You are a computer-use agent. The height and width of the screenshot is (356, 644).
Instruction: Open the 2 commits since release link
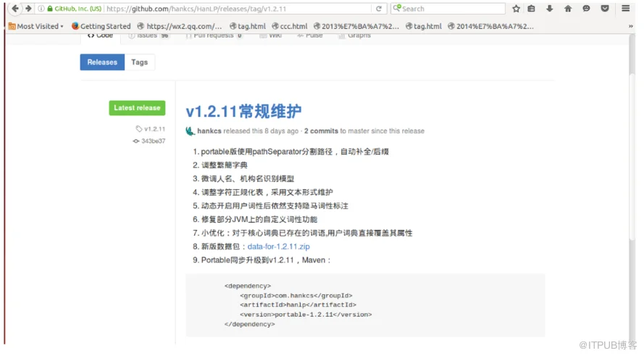(x=321, y=131)
